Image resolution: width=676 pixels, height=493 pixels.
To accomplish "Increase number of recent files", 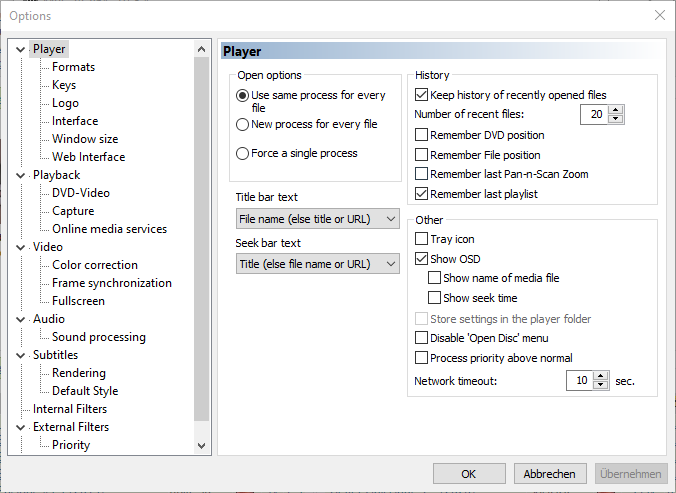I will coord(616,110).
